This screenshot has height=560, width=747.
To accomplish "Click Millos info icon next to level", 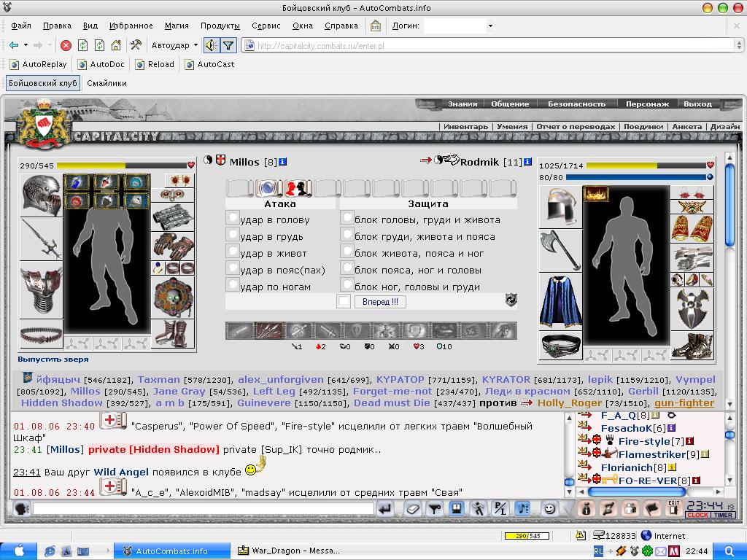I will pyautogui.click(x=282, y=162).
